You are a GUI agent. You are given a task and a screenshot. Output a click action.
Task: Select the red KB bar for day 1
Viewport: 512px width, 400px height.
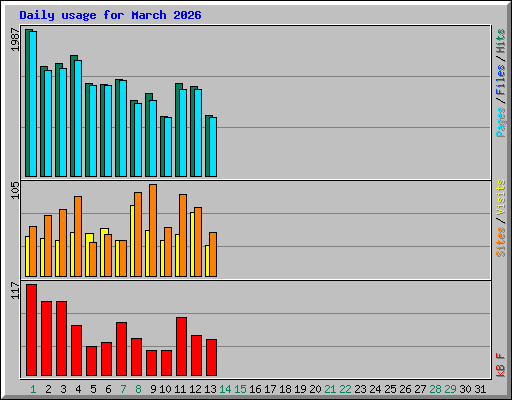pyautogui.click(x=32, y=330)
